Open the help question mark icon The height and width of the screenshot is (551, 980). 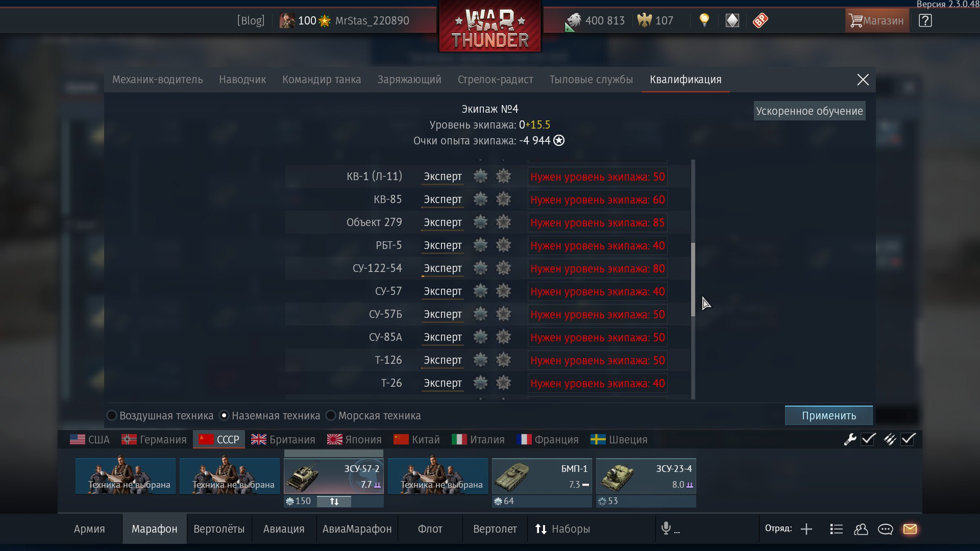click(925, 20)
